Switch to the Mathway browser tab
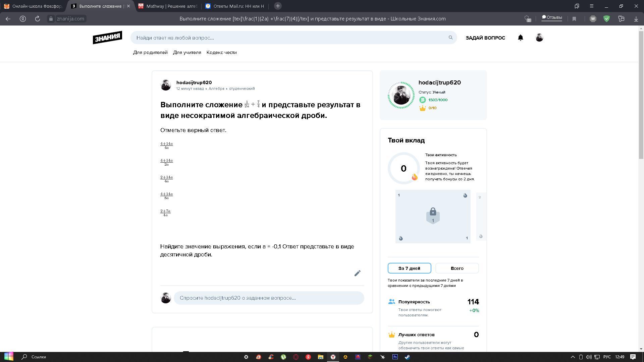Viewport: 644px width, 362px height. [x=168, y=6]
